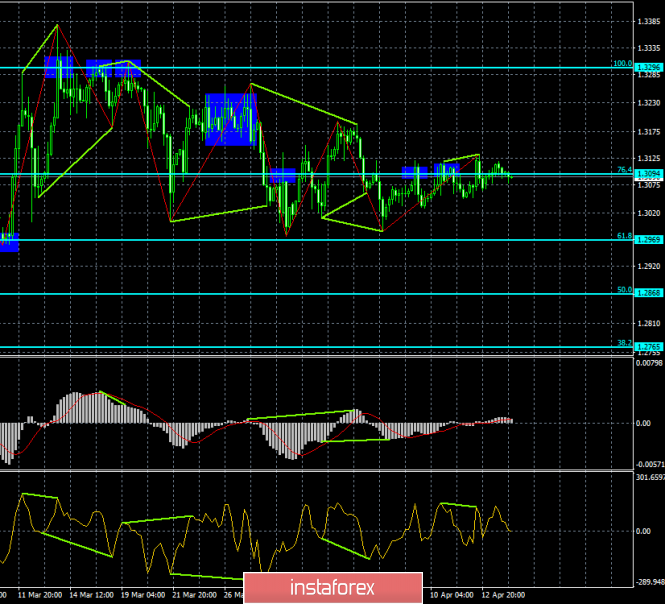Click the 1.2969 price level tag
This screenshot has height=604, width=665.
pyautogui.click(x=649, y=240)
